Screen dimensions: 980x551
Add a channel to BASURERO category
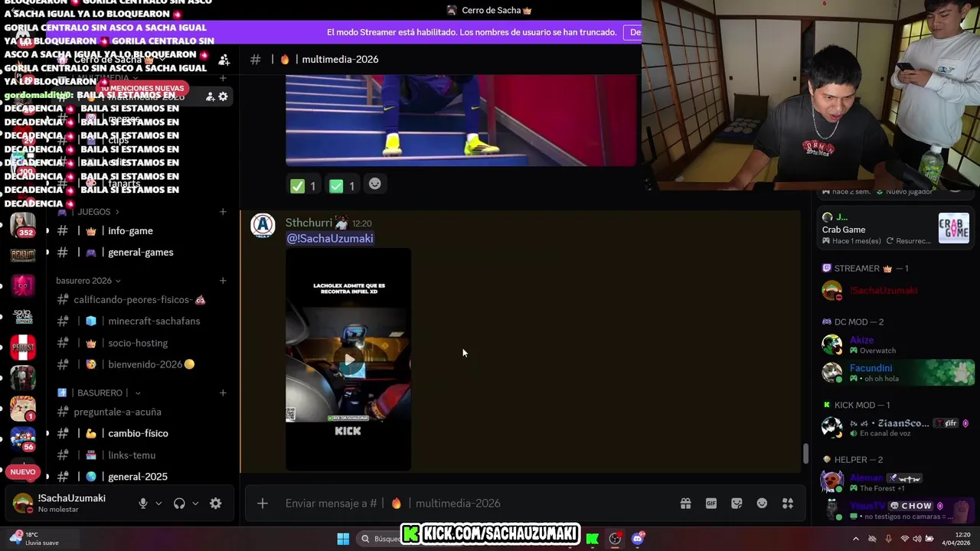(x=223, y=393)
